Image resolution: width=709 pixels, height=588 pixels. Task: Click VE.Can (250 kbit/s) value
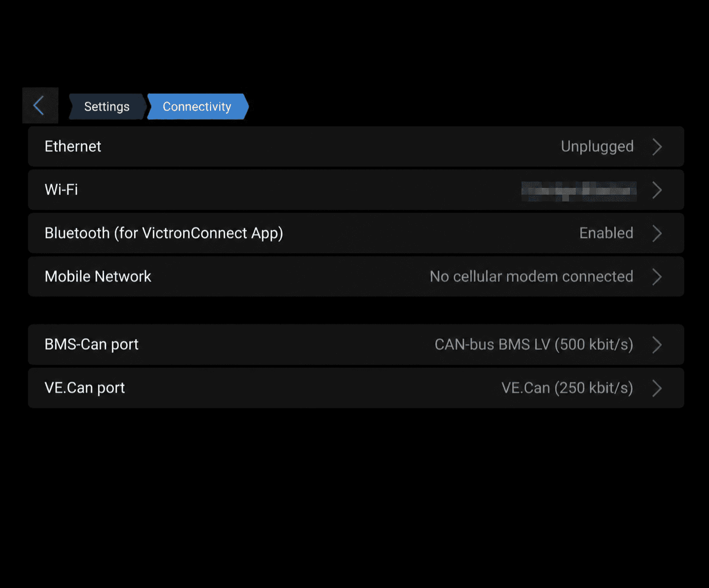coord(567,388)
